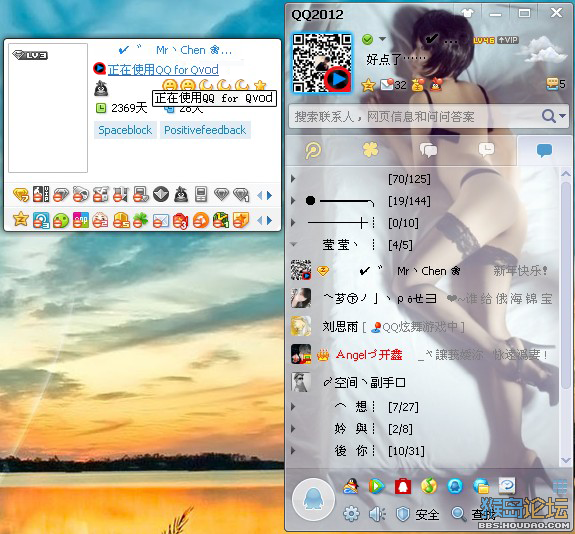Click the yellow diamond 7 icon

pos(21,194)
